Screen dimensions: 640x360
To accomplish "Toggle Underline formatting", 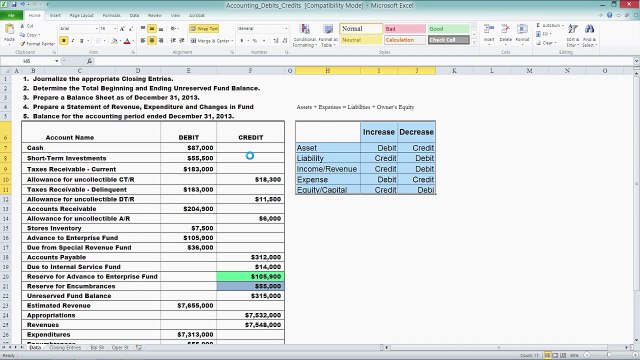I will point(82,41).
